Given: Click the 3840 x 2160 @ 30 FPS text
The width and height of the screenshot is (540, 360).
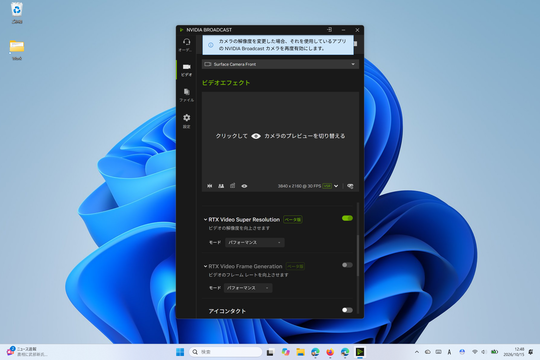Looking at the screenshot, I should (x=299, y=186).
